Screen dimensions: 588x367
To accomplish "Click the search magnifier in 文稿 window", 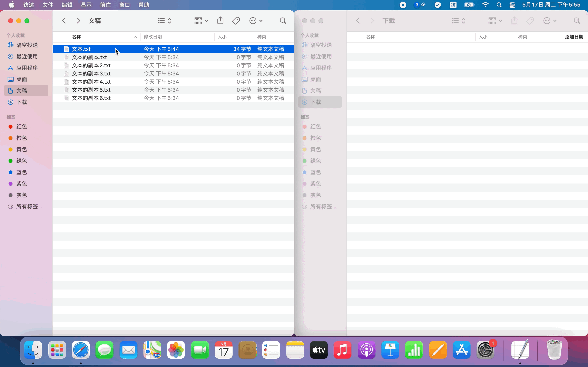I will (283, 21).
